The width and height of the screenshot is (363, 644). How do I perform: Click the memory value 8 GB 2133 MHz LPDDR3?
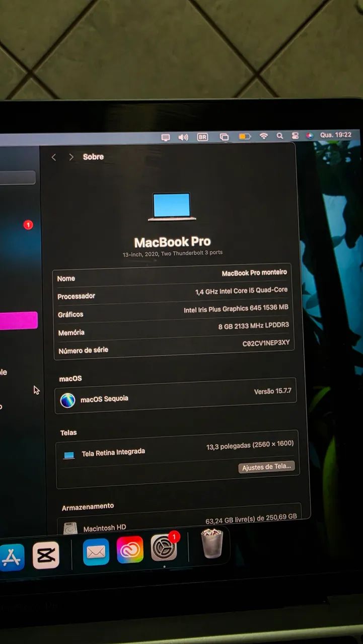254,326
